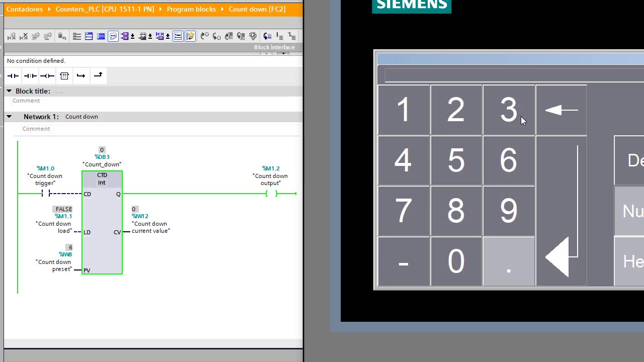Open Contadores in the breadcrumb path
The height and width of the screenshot is (362, 644).
(x=25, y=9)
